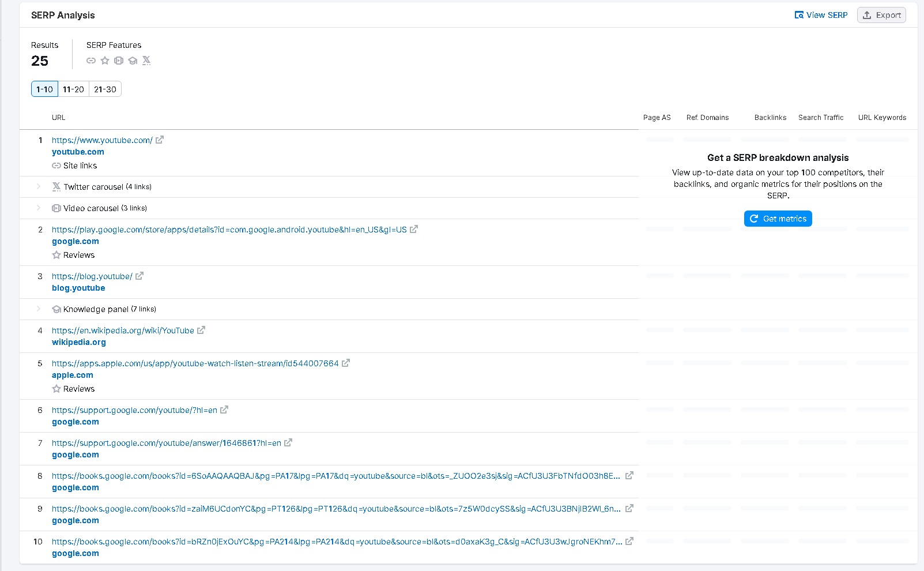Open the support.google.com/youtube/?hl=en URL link

point(134,410)
